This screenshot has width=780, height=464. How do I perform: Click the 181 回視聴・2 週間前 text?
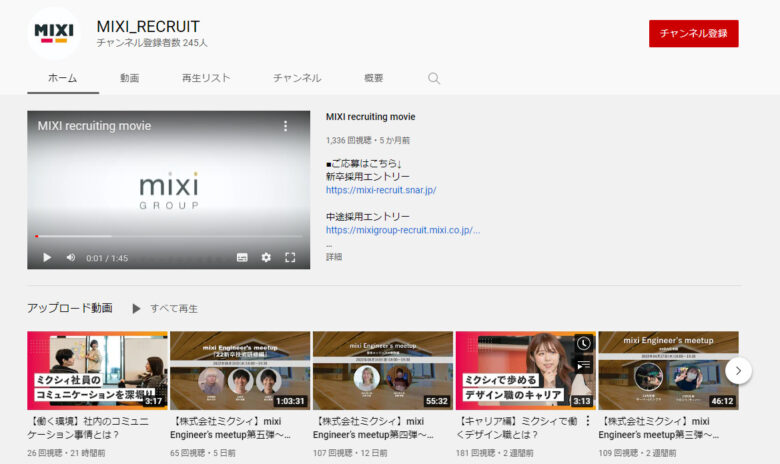point(494,453)
